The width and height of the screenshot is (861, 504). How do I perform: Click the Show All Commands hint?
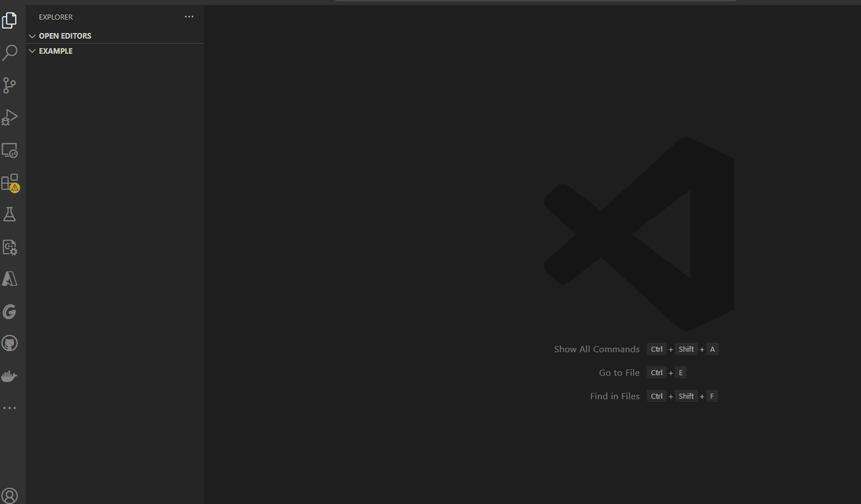pos(597,349)
